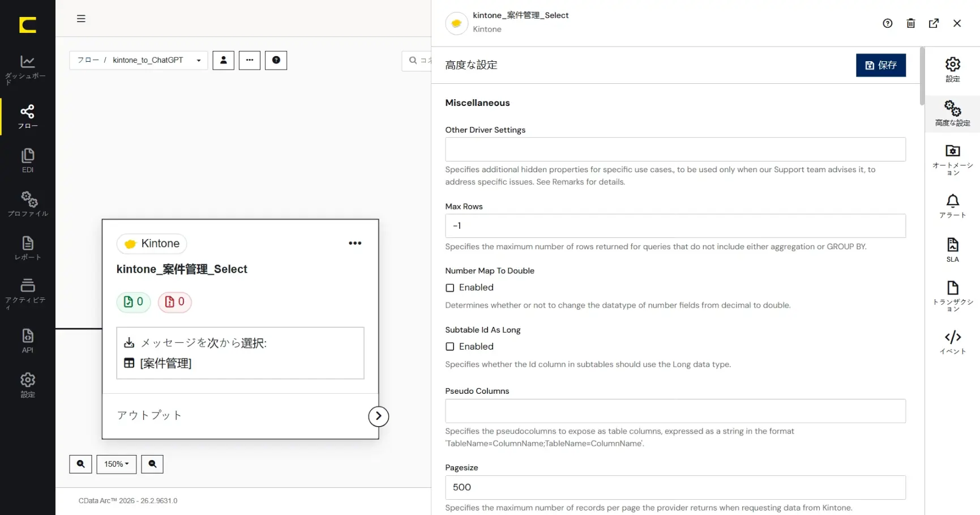Open the flow toolbar more options button
Viewport: 980px width, 515px height.
[x=250, y=60]
